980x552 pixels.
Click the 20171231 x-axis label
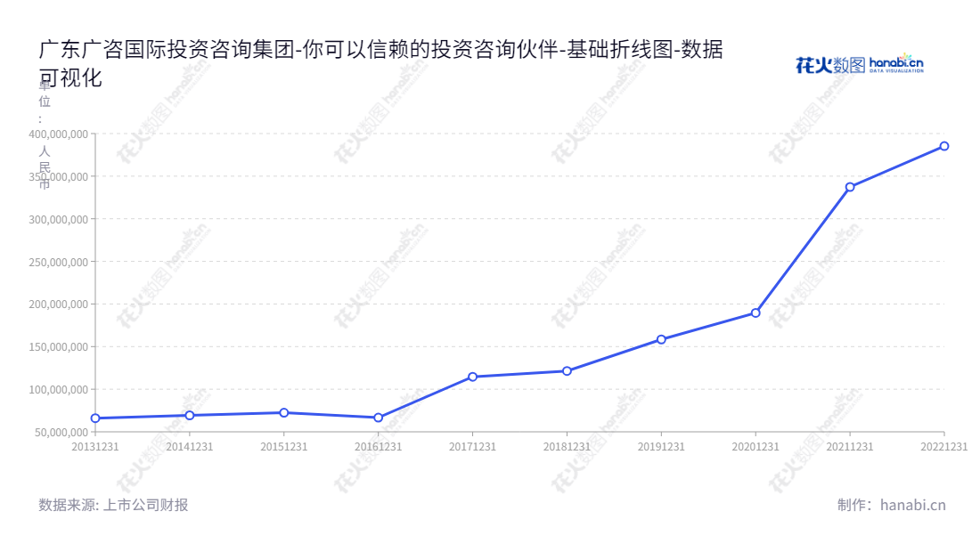[472, 447]
